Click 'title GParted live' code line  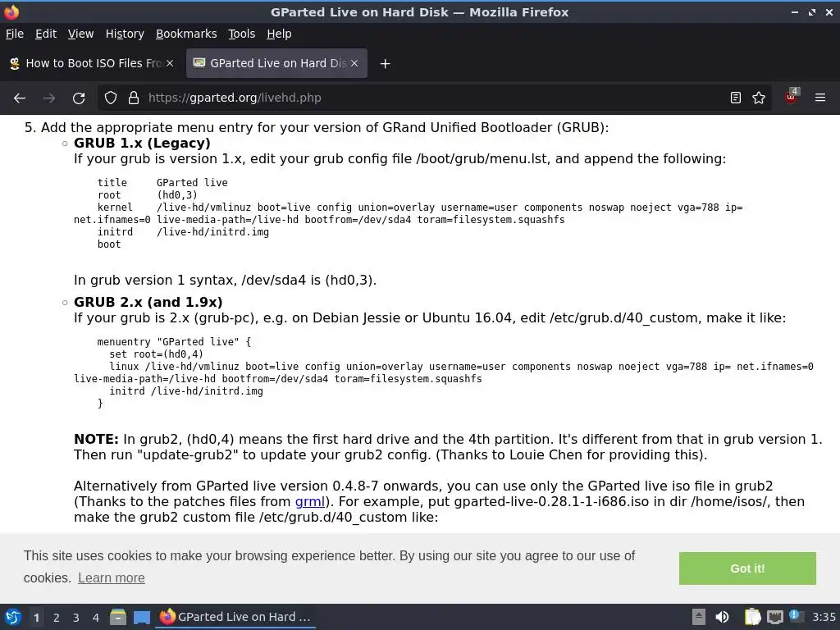162,183
